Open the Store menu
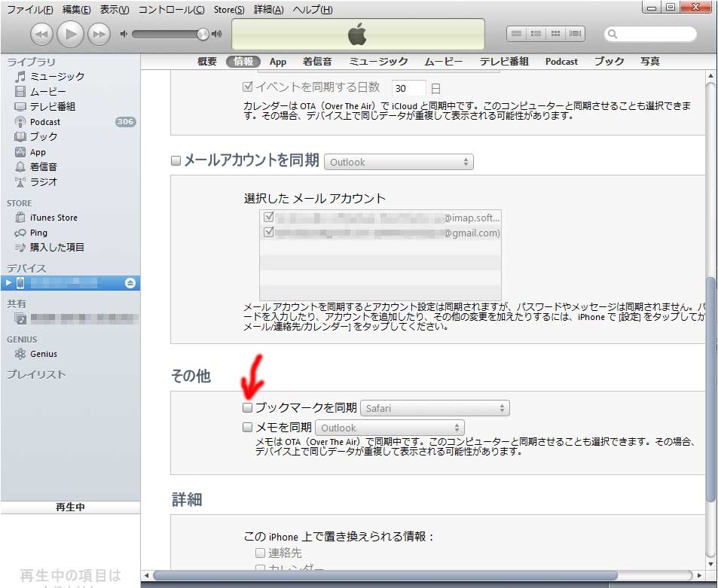Image resolution: width=718 pixels, height=588 pixels. click(229, 10)
